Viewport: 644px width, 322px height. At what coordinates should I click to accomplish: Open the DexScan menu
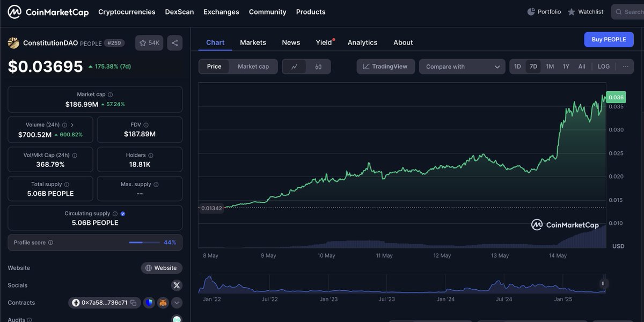(179, 12)
